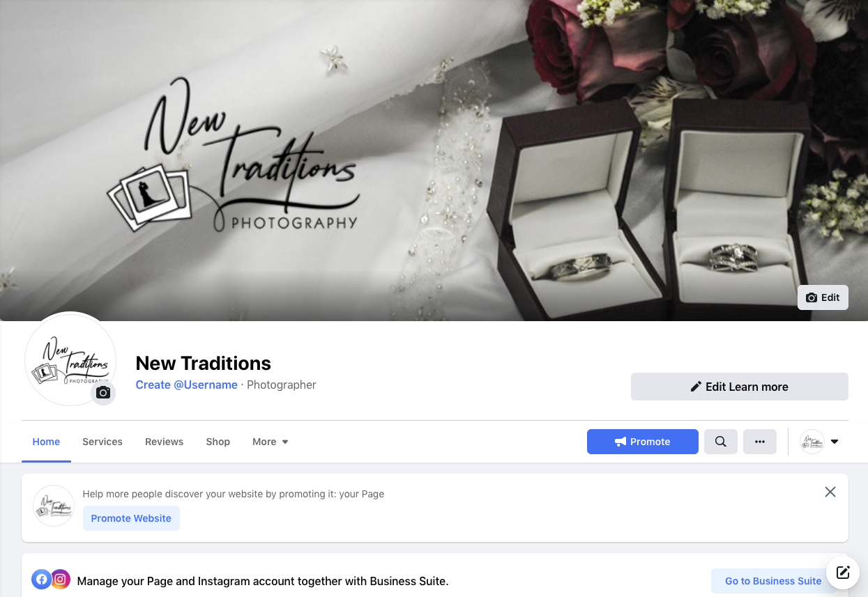Expand the More tab dropdown
The image size is (868, 597).
(x=271, y=442)
